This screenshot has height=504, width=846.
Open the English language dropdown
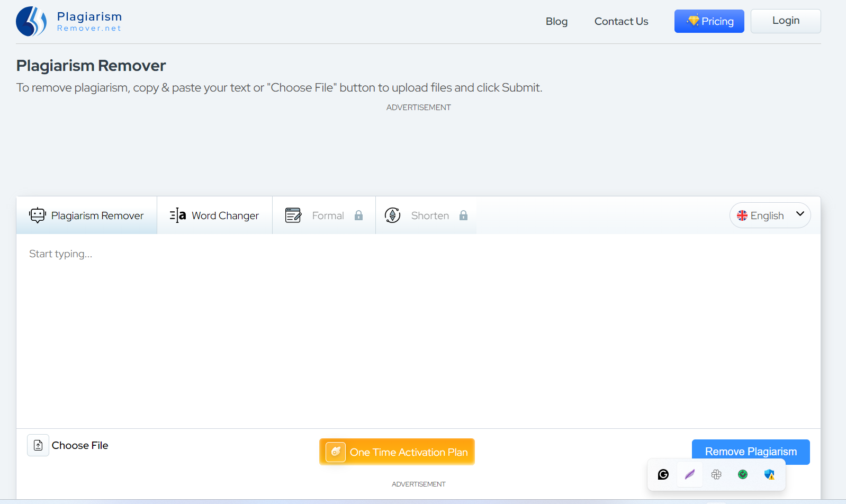(770, 215)
